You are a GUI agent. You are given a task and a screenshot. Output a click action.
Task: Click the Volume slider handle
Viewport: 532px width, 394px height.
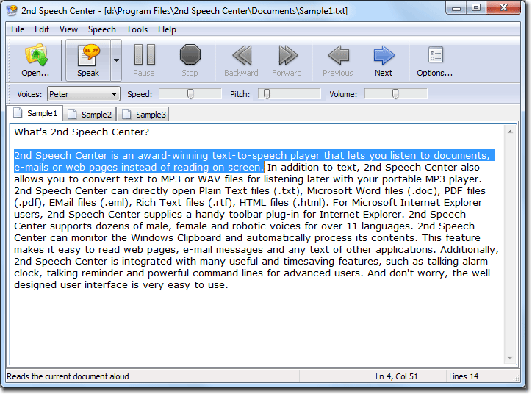click(x=395, y=94)
